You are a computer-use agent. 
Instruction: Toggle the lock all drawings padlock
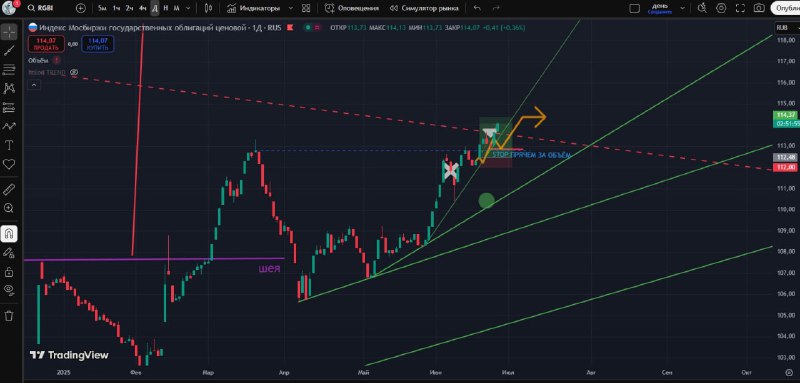[9, 272]
